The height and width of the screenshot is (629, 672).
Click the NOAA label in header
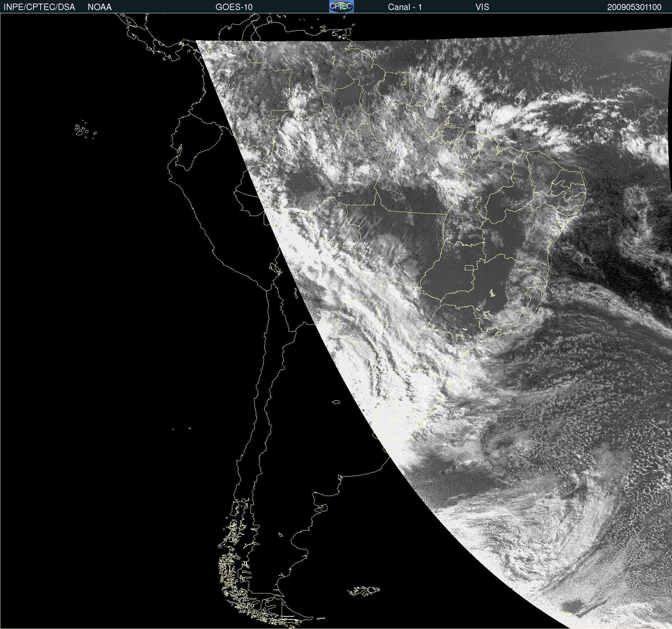click(100, 7)
